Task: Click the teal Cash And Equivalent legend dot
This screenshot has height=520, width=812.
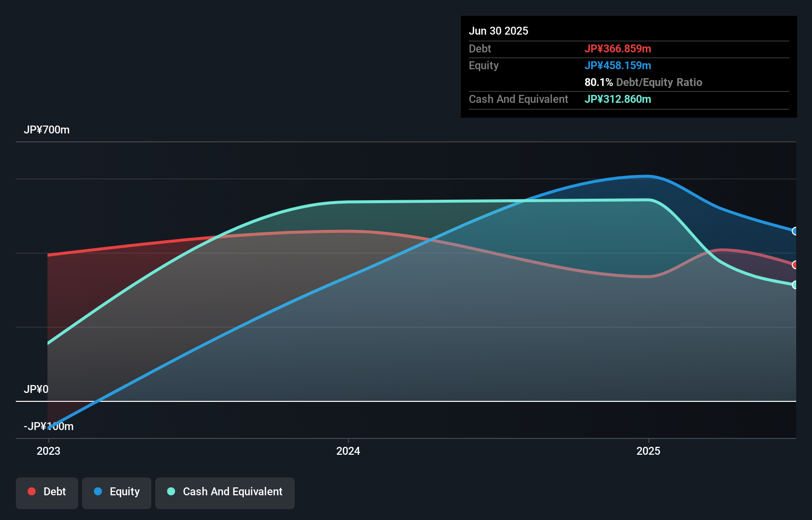Action: coord(171,492)
